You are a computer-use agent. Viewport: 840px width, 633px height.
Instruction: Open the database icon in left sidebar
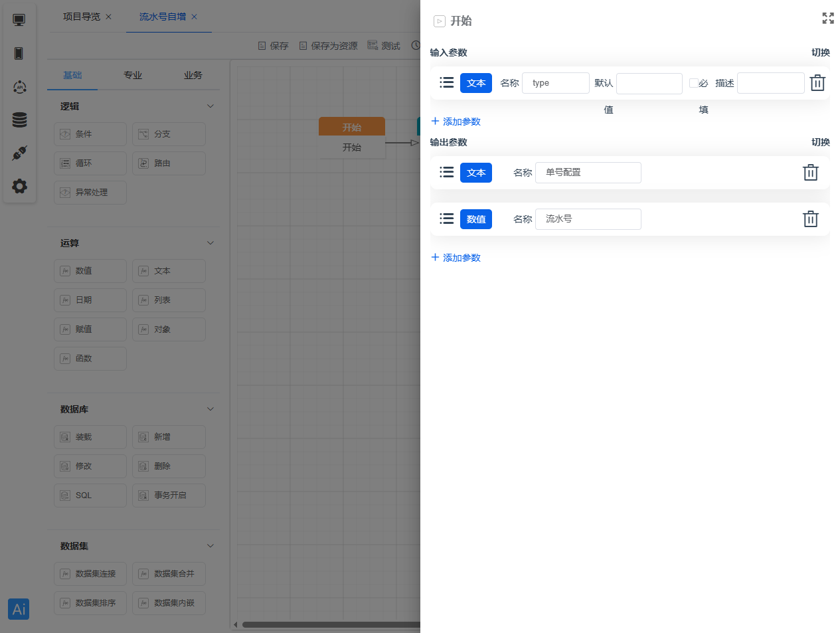[x=19, y=120]
